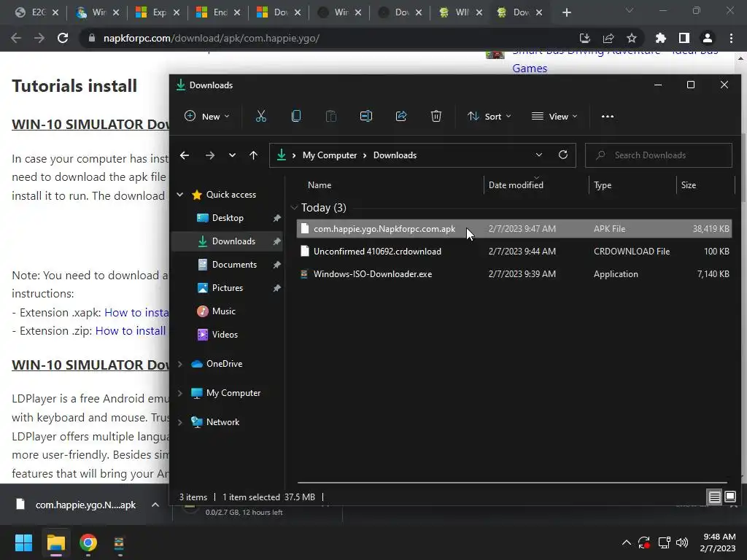Image resolution: width=747 pixels, height=560 pixels.
Task: Click the Delete trash icon in Explorer toolbar
Action: [x=436, y=116]
